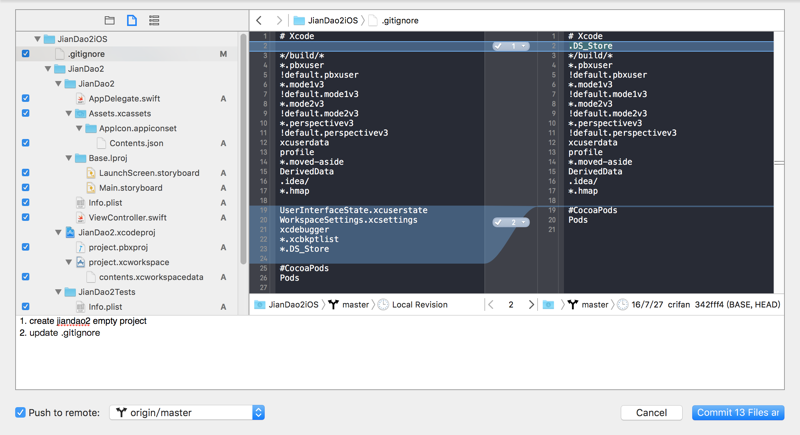Click folder icon in right revision bar

tap(548, 304)
